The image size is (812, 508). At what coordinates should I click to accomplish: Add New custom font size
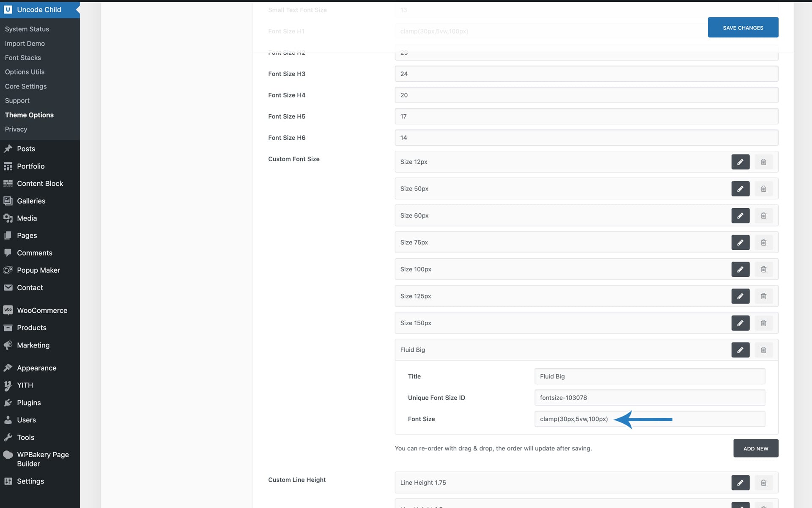point(755,448)
